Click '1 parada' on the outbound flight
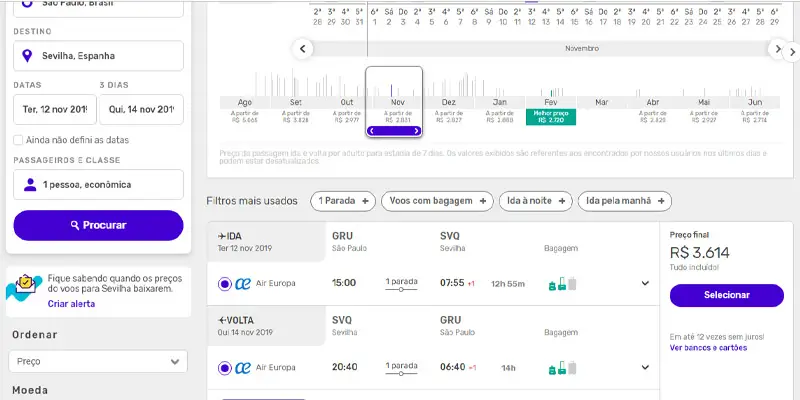This screenshot has width=800, height=400. pyautogui.click(x=402, y=282)
